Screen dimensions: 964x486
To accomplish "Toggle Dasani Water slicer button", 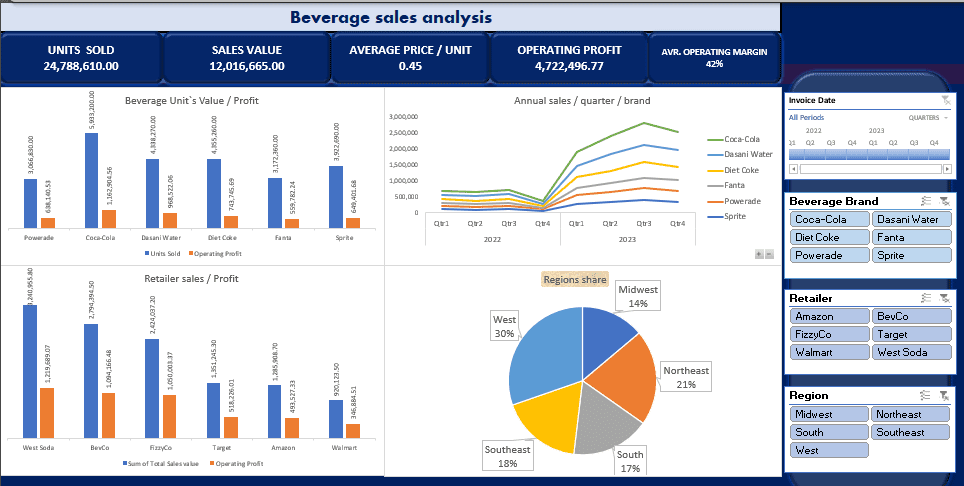I will click(x=911, y=219).
